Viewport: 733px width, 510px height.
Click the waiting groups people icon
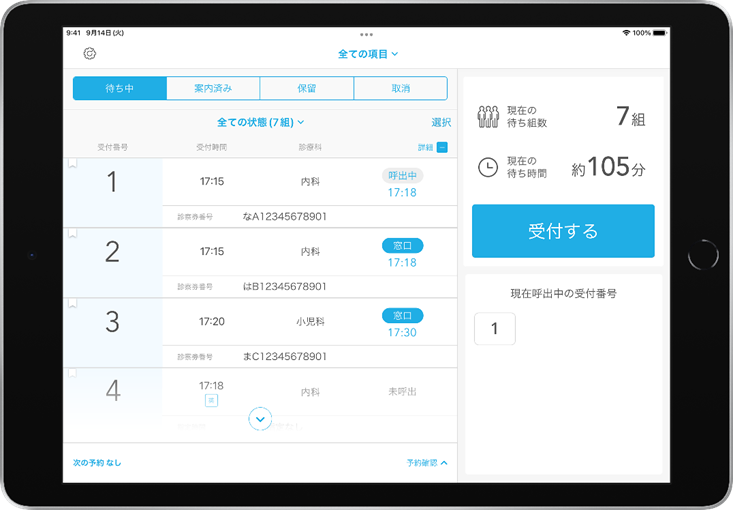point(488,117)
